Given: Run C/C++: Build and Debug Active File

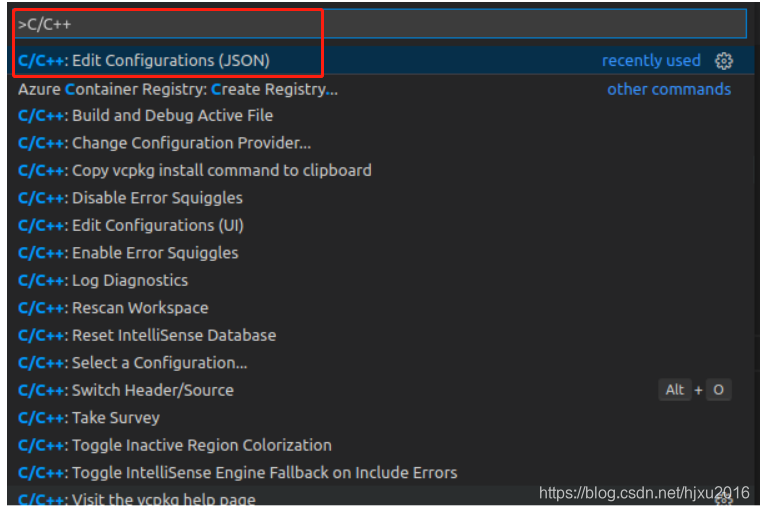Looking at the screenshot, I should (x=380, y=116).
